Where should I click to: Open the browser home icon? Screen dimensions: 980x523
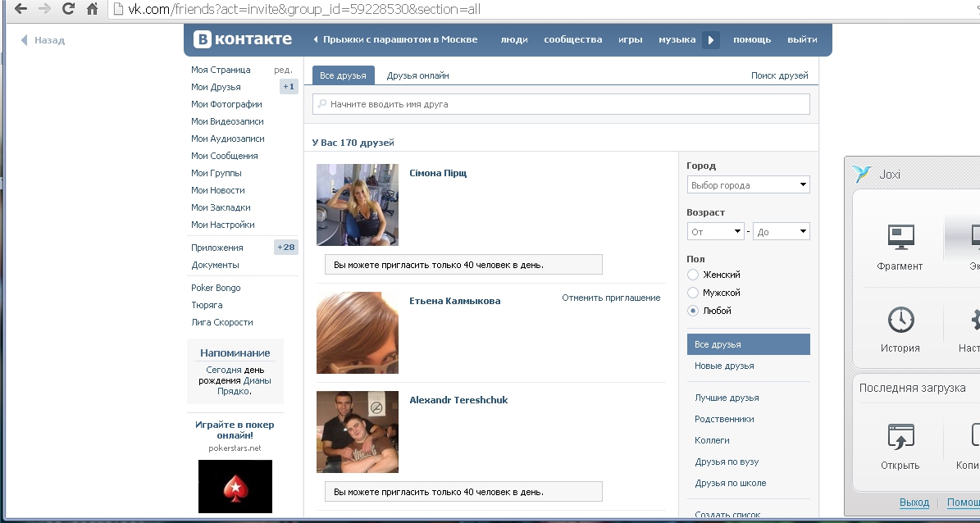(92, 9)
